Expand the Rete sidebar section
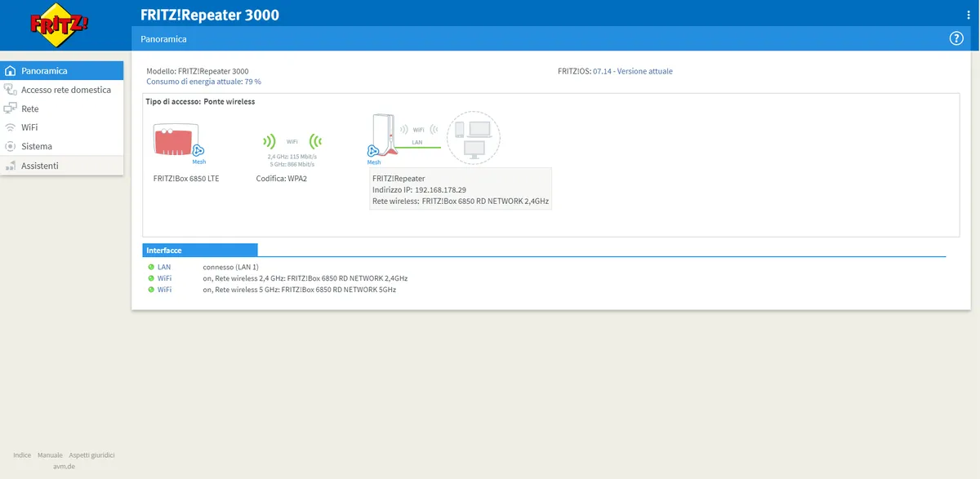Viewport: 980px width, 479px height. click(62, 109)
